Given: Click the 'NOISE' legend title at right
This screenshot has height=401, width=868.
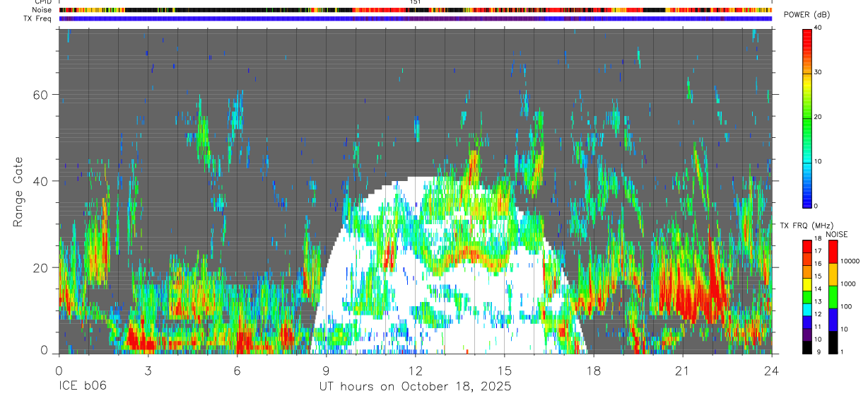Looking at the screenshot, I should 837,234.
